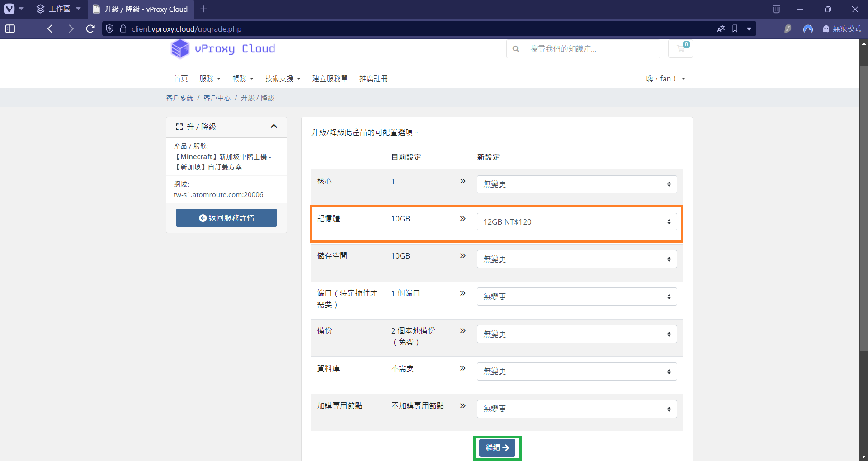Open a new tab with plus

coord(204,9)
